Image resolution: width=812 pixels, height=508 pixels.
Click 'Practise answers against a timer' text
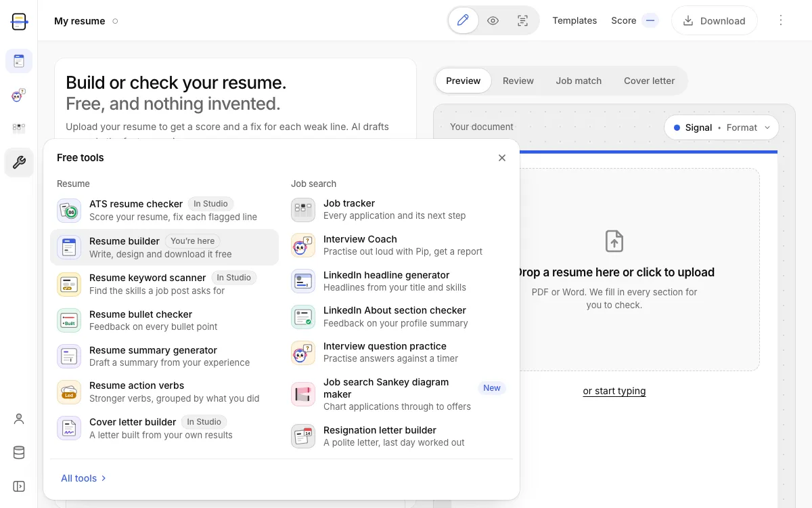[x=390, y=358]
